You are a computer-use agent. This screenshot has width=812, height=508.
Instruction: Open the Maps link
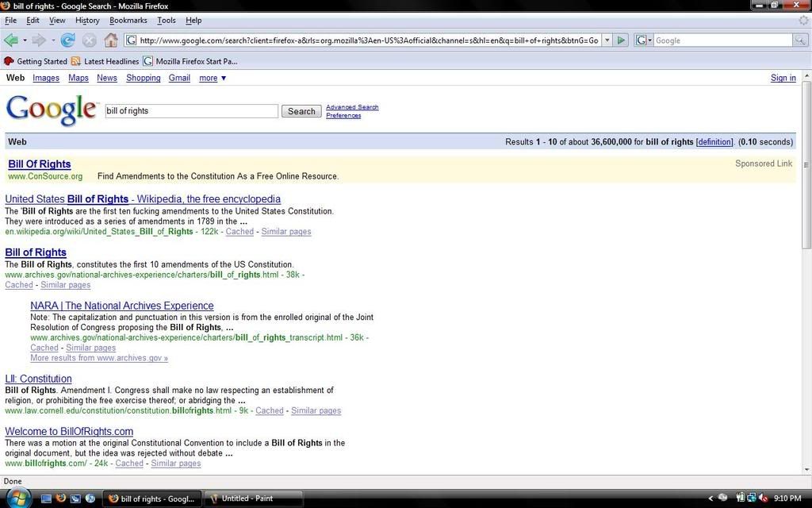79,78
